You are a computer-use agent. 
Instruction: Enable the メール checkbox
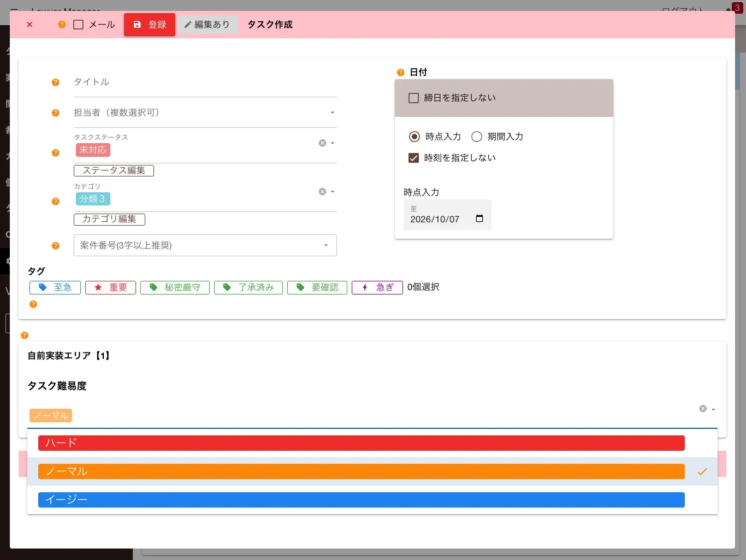pyautogui.click(x=79, y=25)
